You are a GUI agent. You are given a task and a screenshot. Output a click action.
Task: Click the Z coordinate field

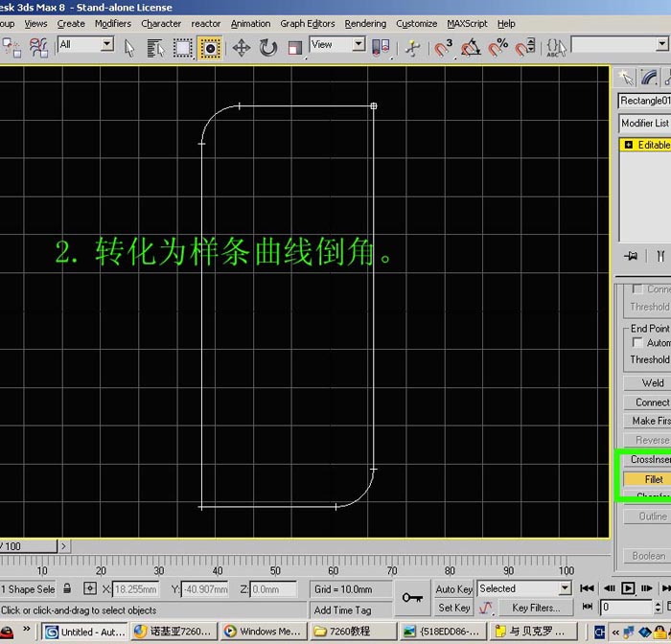[273, 589]
